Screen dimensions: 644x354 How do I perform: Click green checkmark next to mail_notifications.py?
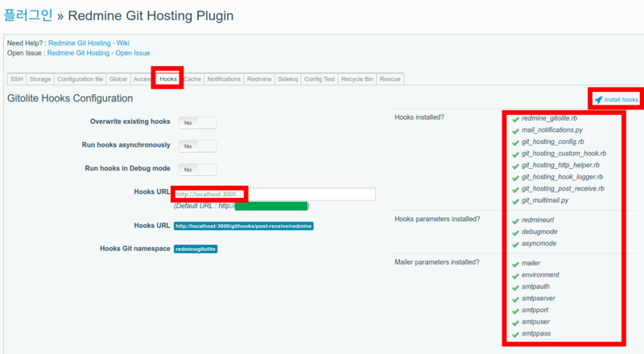coord(515,130)
